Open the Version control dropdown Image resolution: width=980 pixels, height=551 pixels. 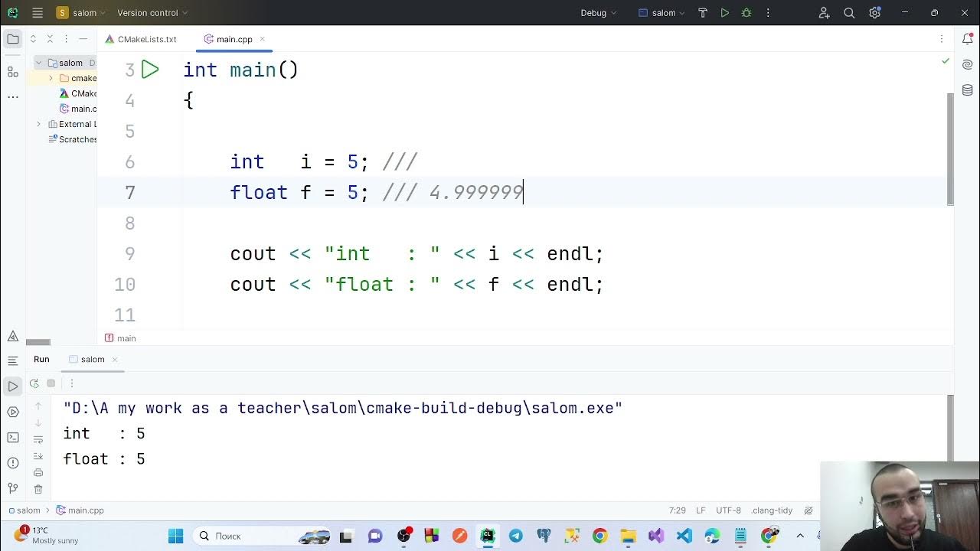click(152, 13)
